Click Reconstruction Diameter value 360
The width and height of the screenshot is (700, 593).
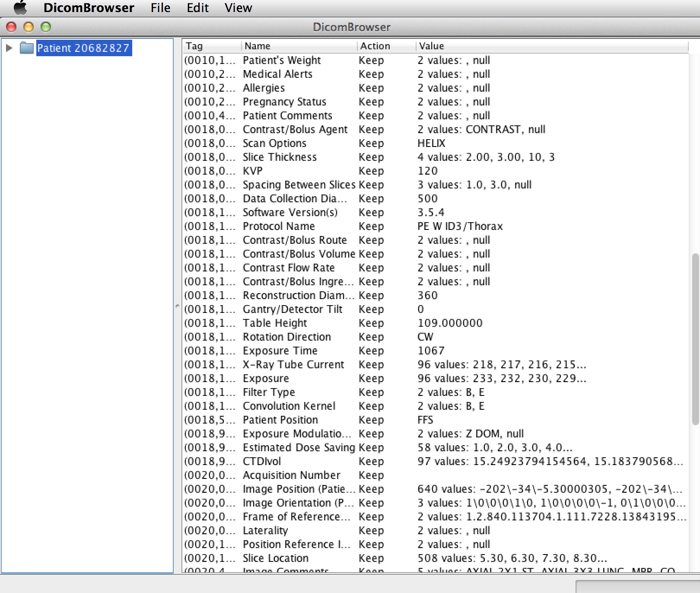click(428, 295)
